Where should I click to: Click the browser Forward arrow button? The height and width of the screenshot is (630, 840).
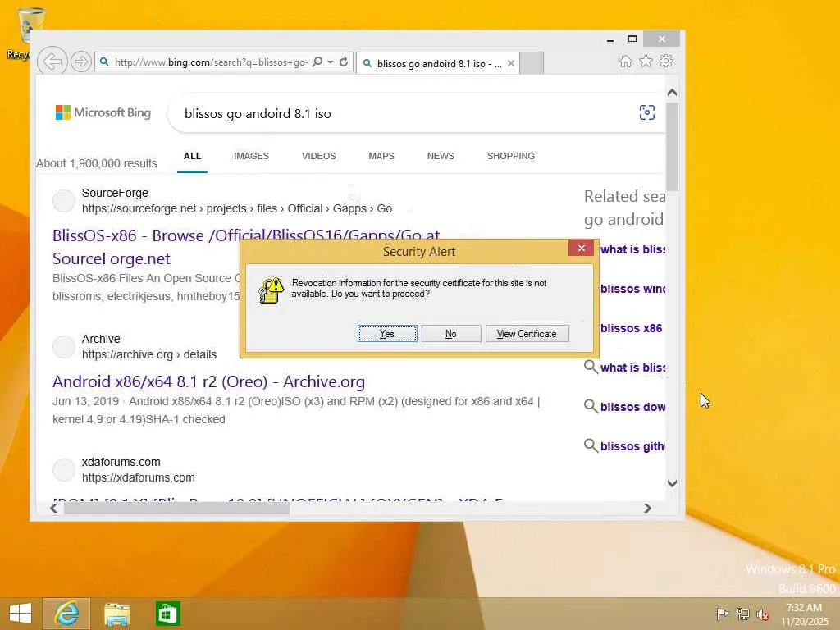(81, 62)
